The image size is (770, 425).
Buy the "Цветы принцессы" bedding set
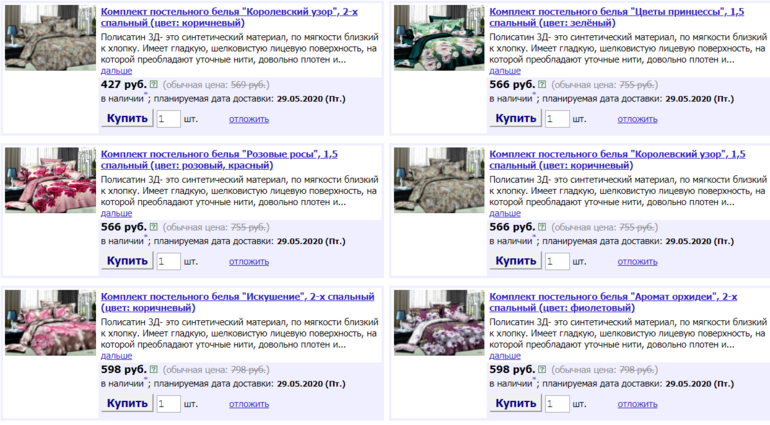[x=515, y=119]
